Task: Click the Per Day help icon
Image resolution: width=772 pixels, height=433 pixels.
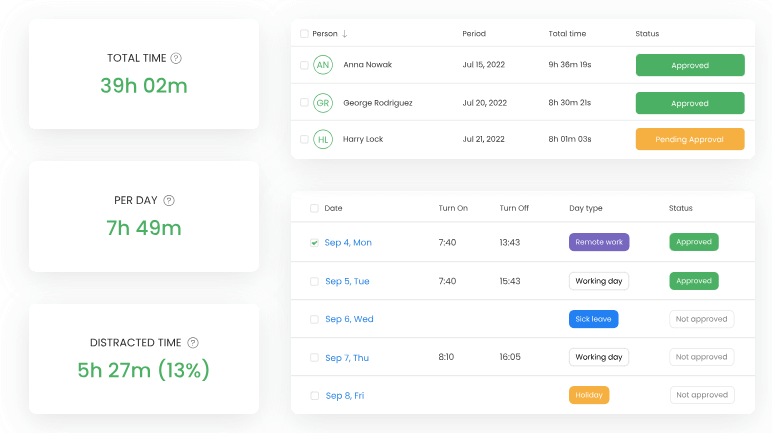Action: tap(169, 200)
